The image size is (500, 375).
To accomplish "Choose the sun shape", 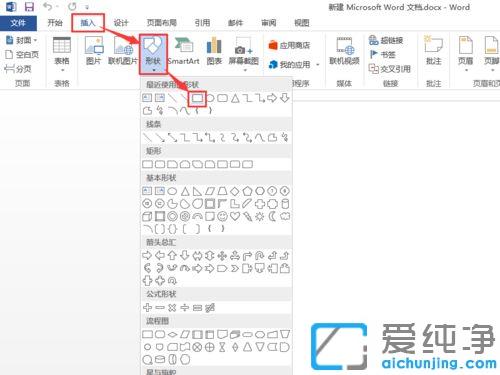I will pos(260,216).
